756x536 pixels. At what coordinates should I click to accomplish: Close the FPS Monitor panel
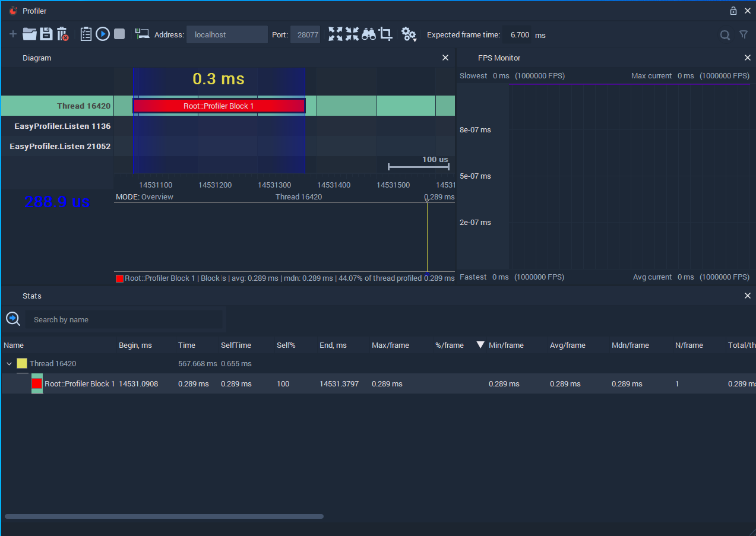748,58
